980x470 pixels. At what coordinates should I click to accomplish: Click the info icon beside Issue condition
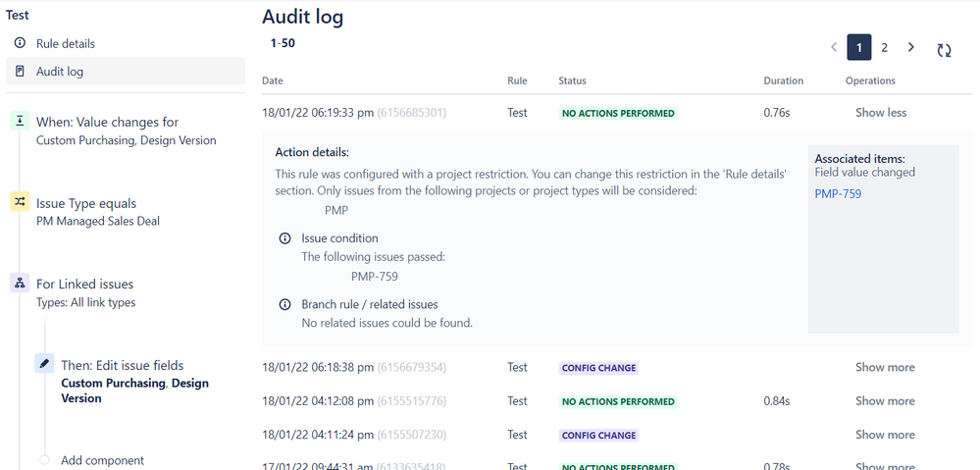click(x=285, y=238)
